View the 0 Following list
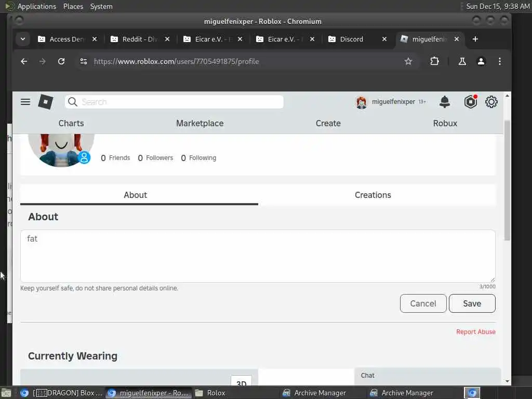This screenshot has height=399, width=532. [198, 158]
